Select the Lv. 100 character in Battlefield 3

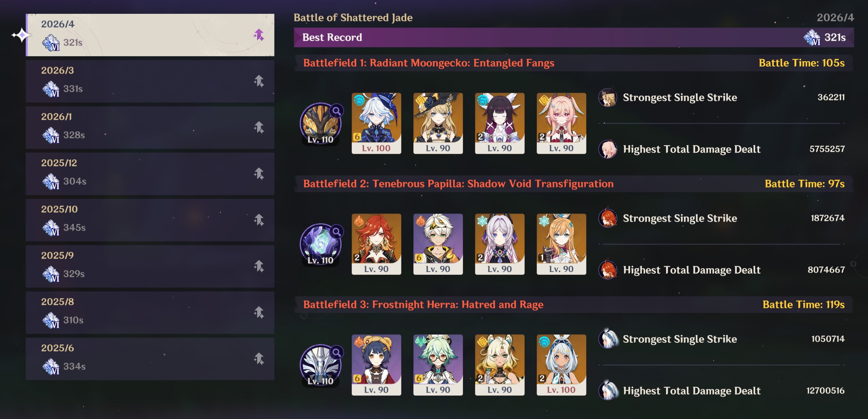[561, 365]
